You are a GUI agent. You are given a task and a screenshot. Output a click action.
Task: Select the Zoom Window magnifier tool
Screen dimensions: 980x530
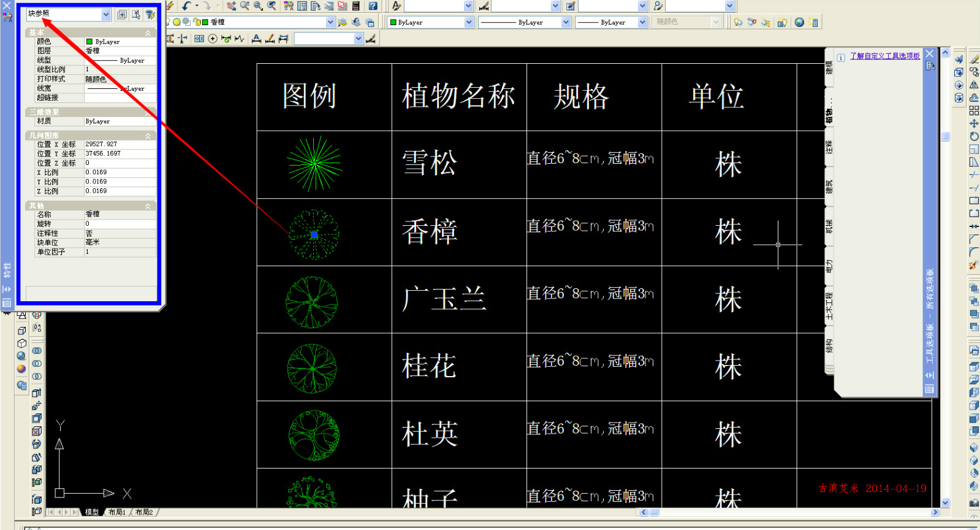pos(258,6)
